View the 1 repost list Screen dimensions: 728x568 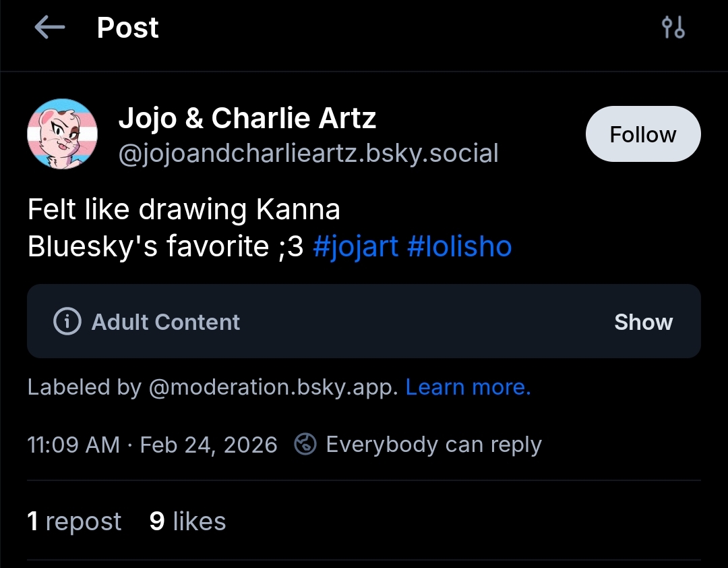pyautogui.click(x=74, y=521)
